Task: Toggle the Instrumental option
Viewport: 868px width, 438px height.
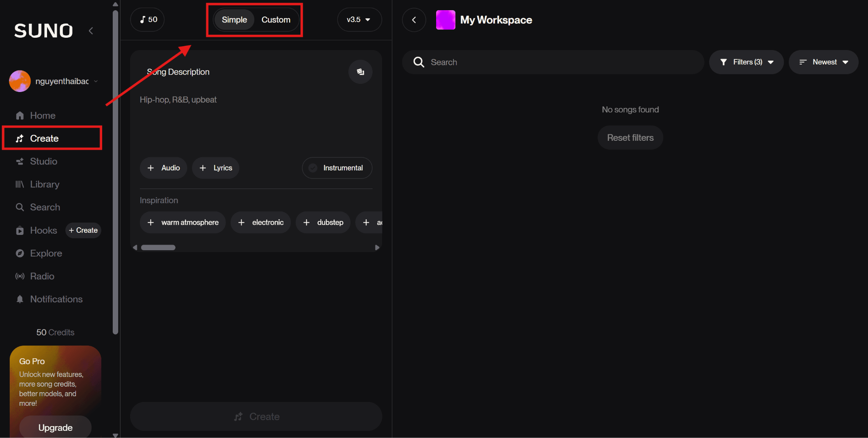Action: [337, 168]
